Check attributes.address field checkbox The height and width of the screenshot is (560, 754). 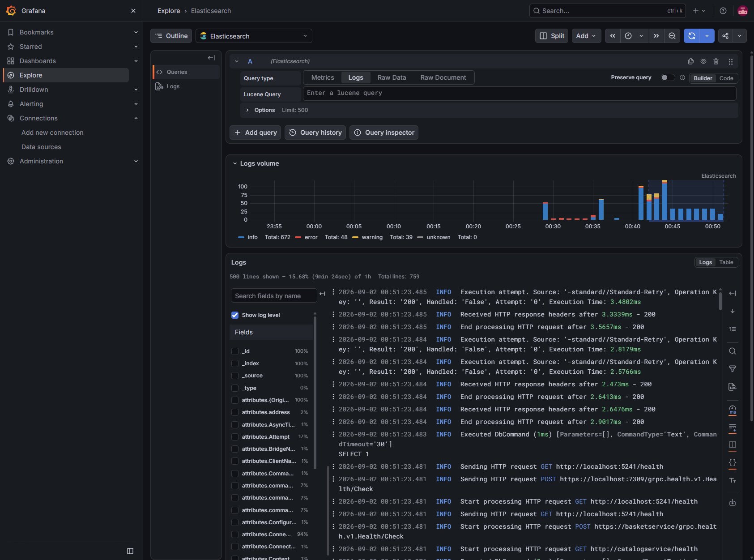click(235, 412)
